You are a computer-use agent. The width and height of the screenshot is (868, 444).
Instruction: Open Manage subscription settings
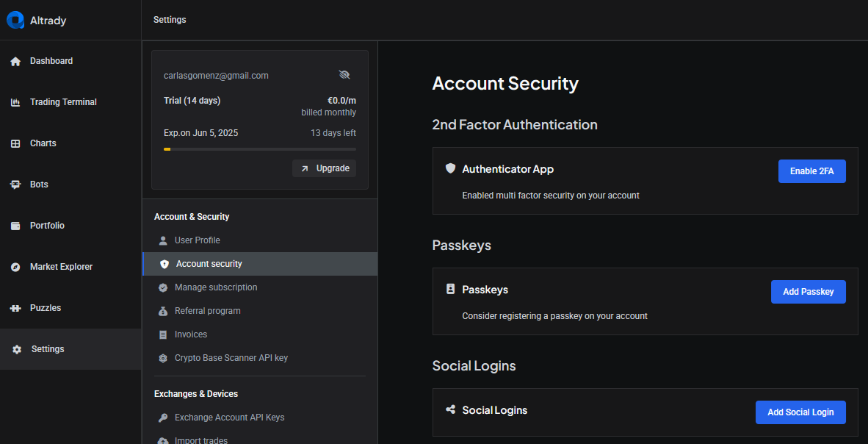(260, 287)
